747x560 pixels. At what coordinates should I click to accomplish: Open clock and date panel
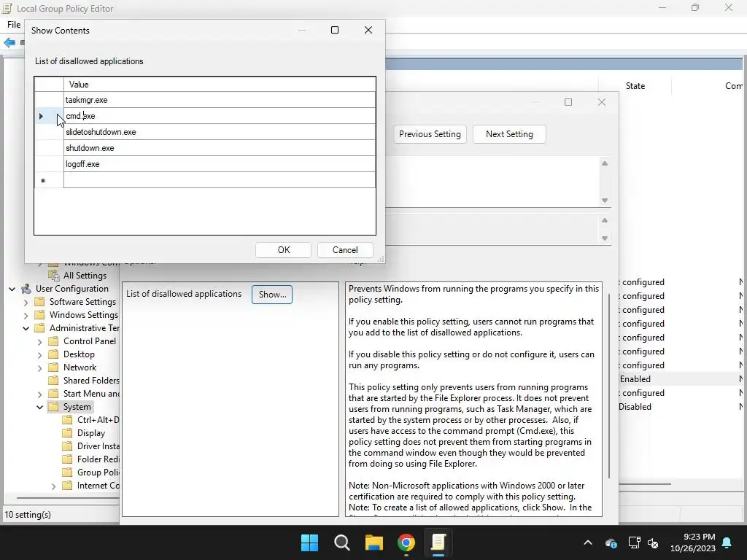coord(693,542)
